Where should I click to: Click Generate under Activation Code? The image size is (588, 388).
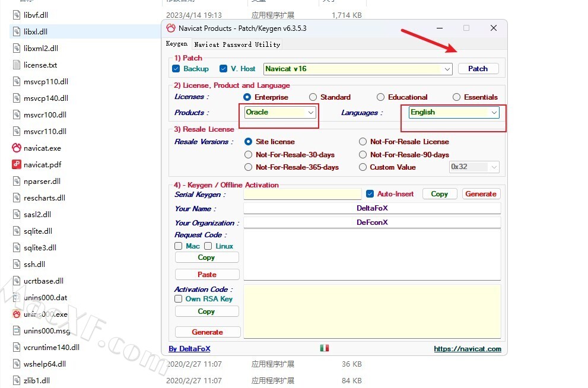coord(208,332)
